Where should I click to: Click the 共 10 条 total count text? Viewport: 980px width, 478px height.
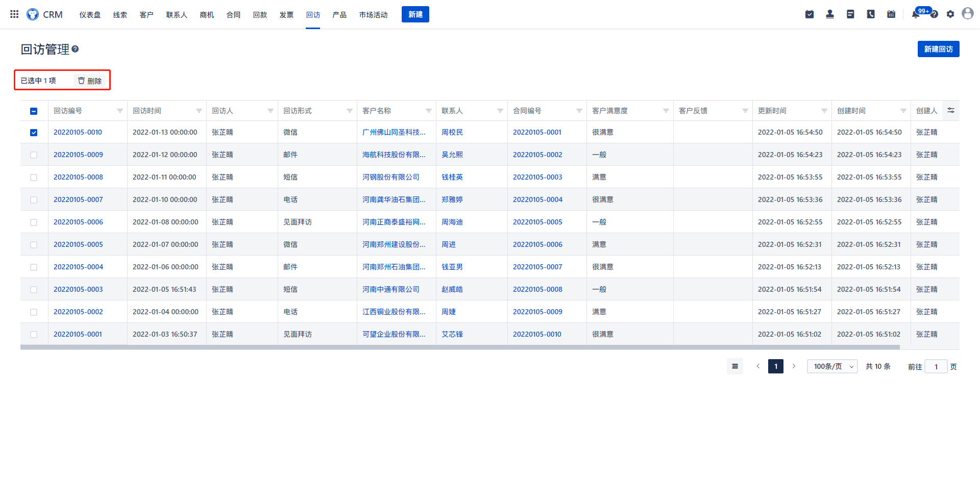pos(878,366)
